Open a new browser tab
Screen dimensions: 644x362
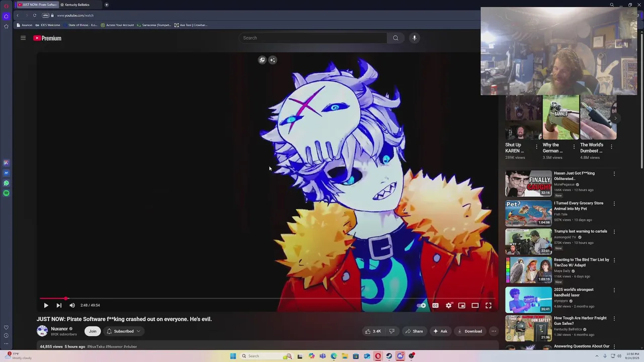click(x=107, y=5)
